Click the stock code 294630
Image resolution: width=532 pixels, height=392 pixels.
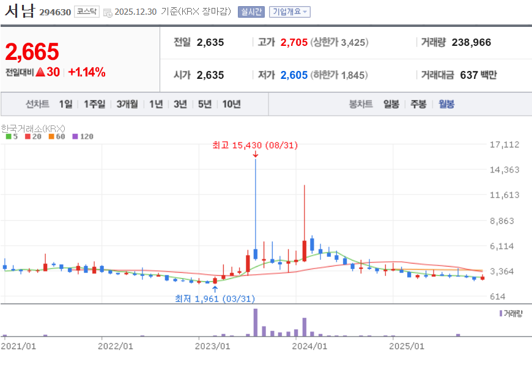[x=55, y=12]
